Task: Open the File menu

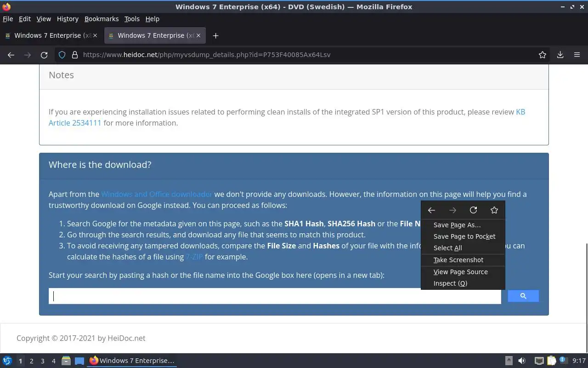Action: pyautogui.click(x=8, y=19)
